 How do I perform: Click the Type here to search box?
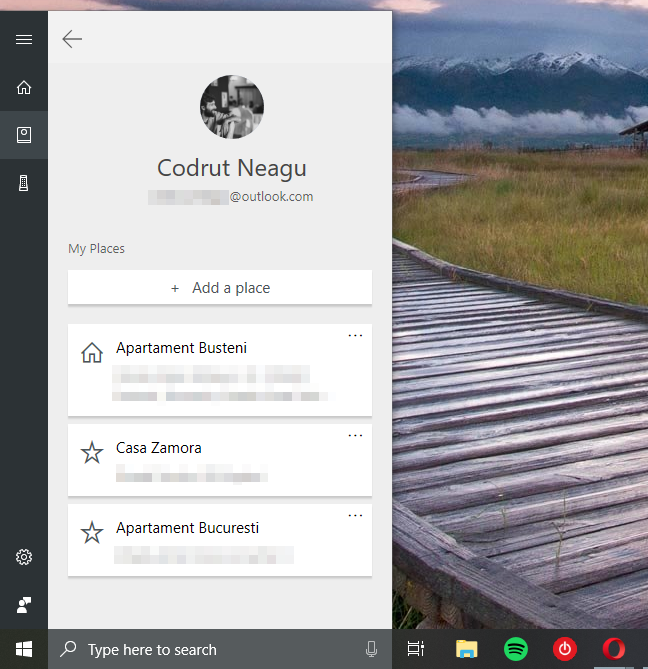click(x=220, y=649)
